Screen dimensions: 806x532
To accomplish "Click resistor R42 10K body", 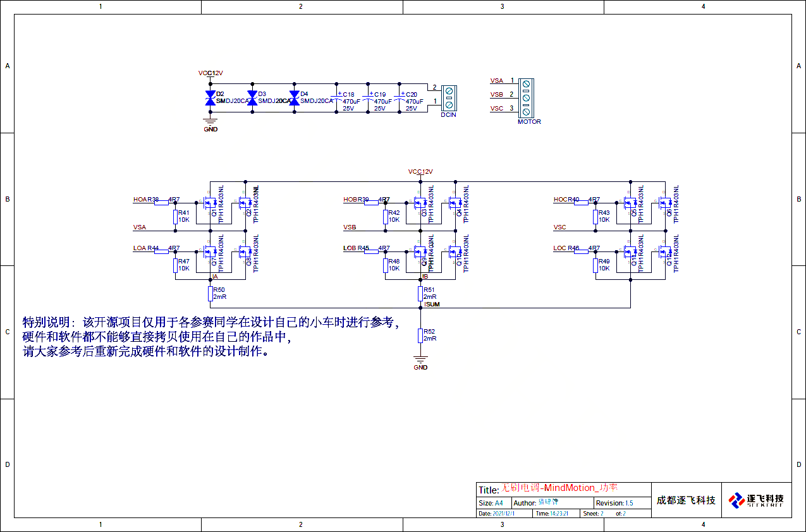I will pyautogui.click(x=386, y=217).
